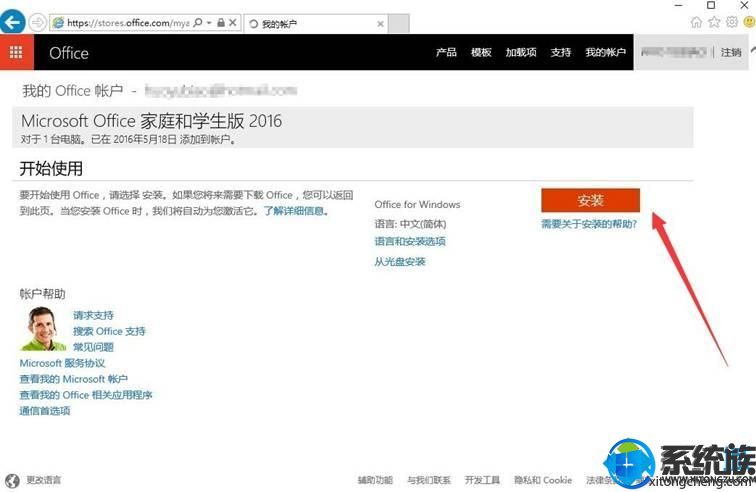
Task: Open 通信首选项 link
Action: (45, 410)
